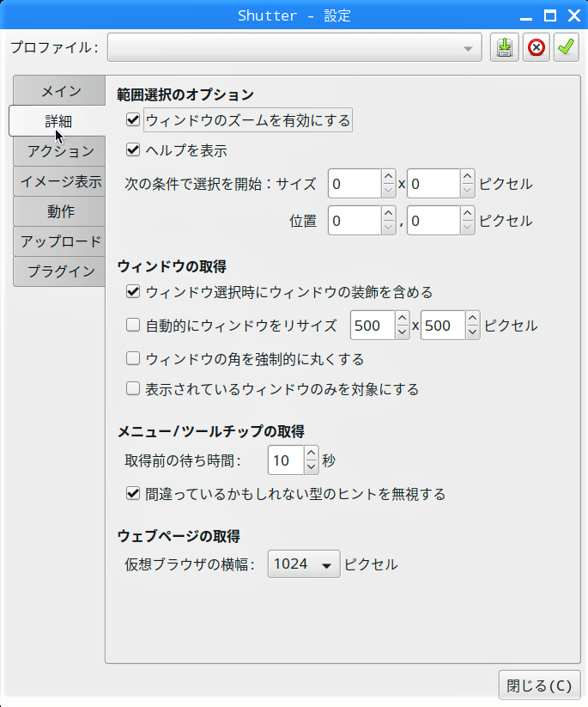Enable ウィンドウの角を強制的に丸くする
The width and height of the screenshot is (588, 707).
pyautogui.click(x=133, y=359)
